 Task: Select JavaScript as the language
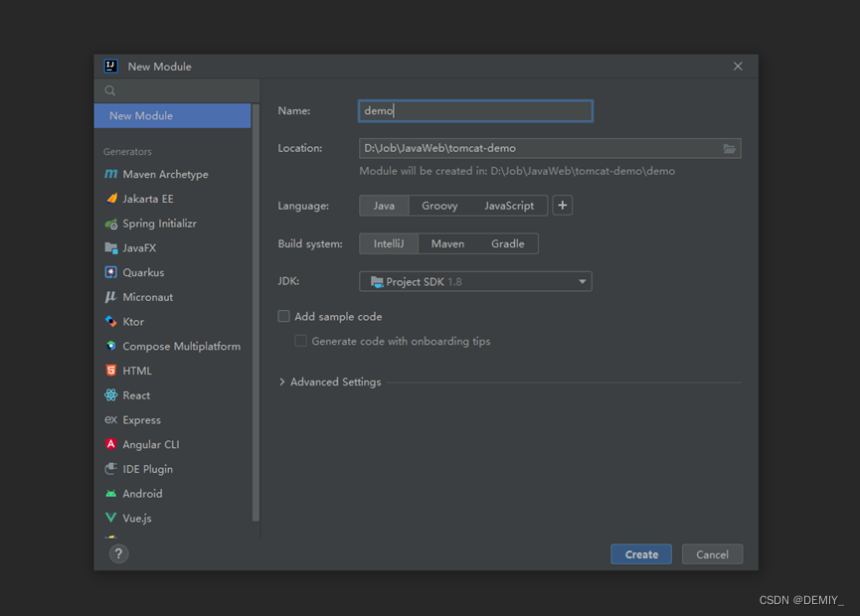pyautogui.click(x=509, y=206)
